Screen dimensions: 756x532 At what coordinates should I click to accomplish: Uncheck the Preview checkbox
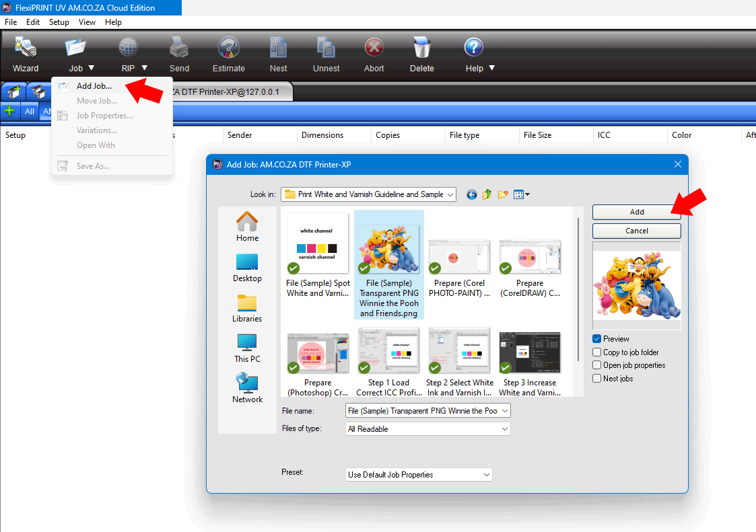click(x=597, y=339)
